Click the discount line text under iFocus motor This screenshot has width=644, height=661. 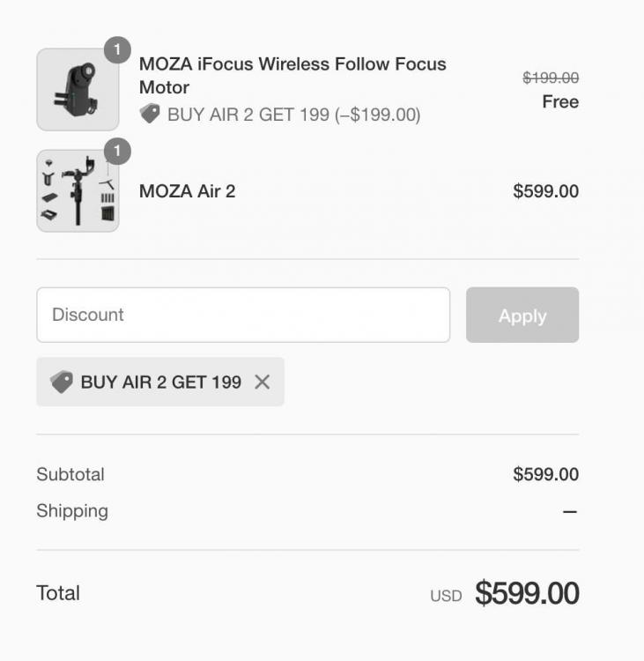tap(293, 115)
